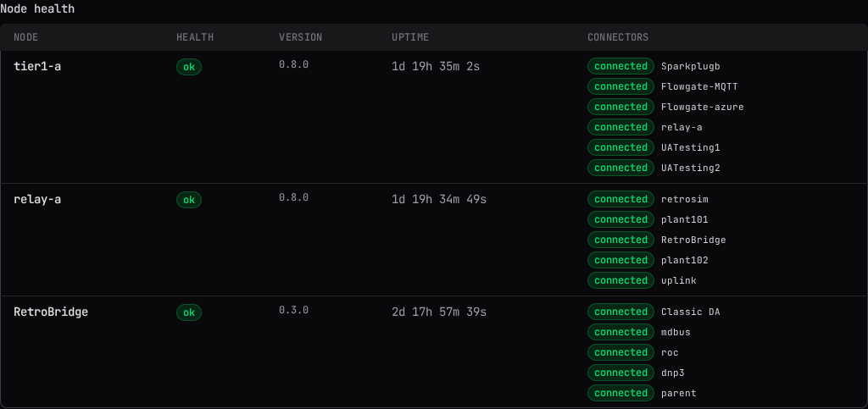Click connected badge next to UATesting2
This screenshot has height=409, width=868.
pos(620,168)
